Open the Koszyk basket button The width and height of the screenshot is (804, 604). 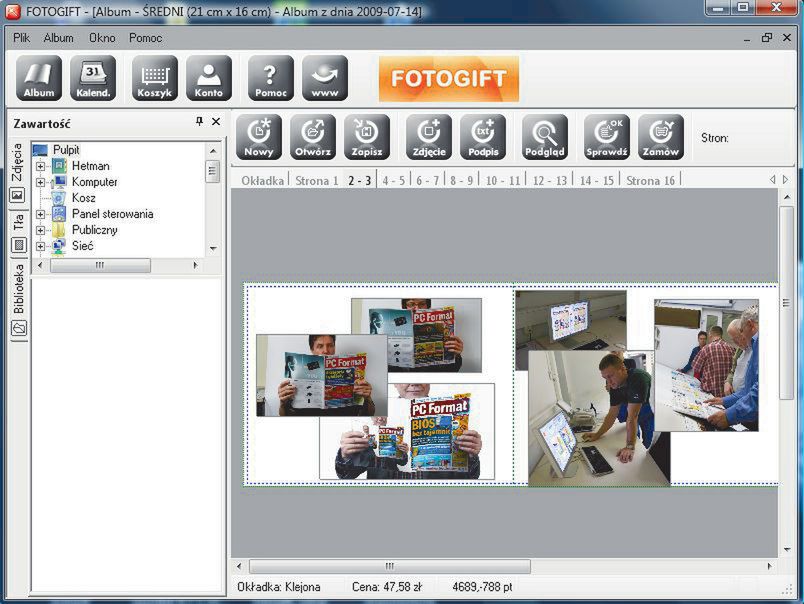(155, 78)
